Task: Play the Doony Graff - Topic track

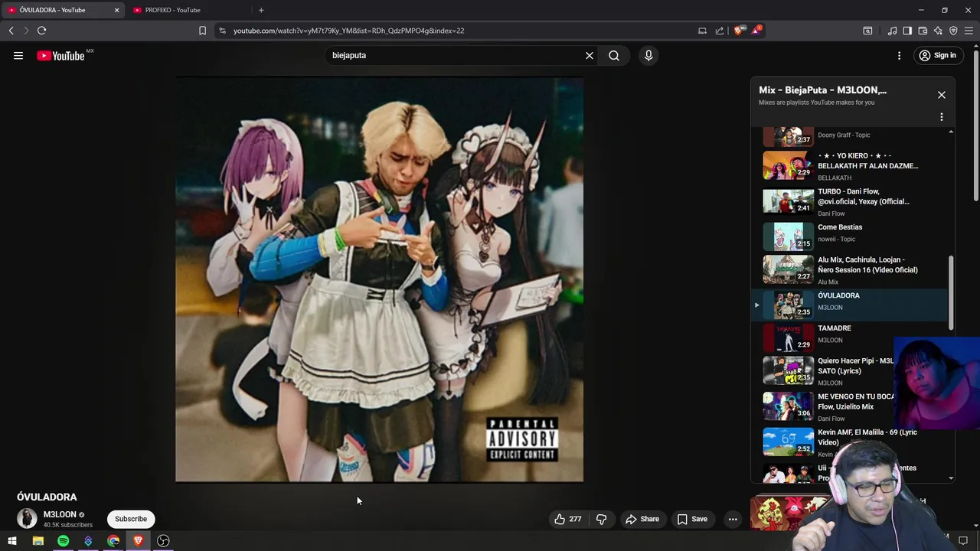Action: pyautogui.click(x=851, y=136)
